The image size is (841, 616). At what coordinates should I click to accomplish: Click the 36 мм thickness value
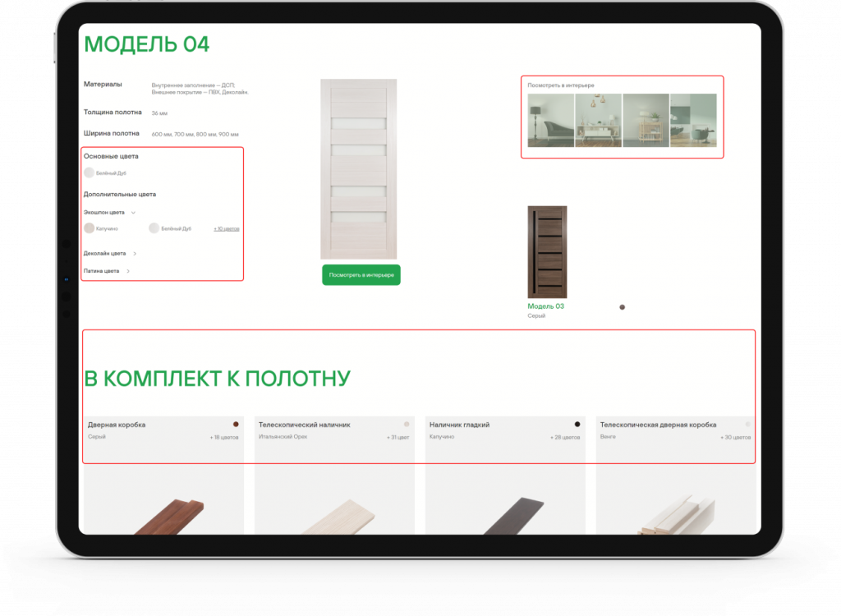pos(159,113)
